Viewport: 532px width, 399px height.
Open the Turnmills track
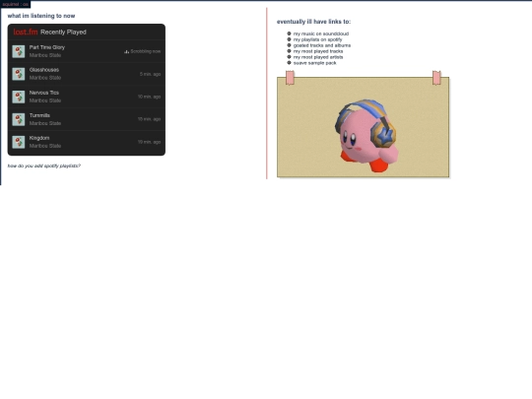[x=39, y=115]
